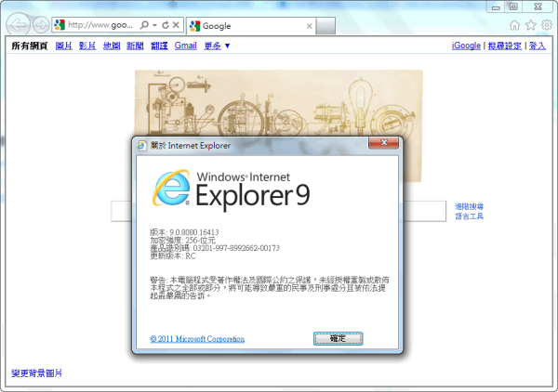
Task: Open a new blank tab
Action: pos(325,26)
